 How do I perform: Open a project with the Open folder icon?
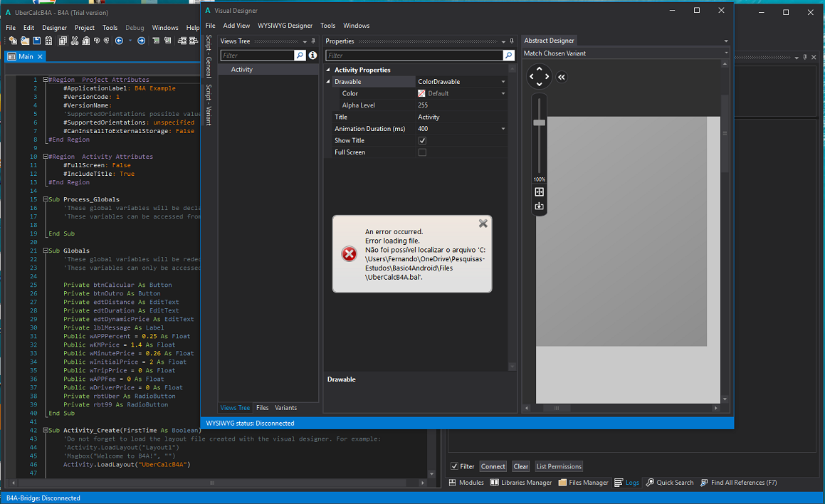click(x=24, y=41)
